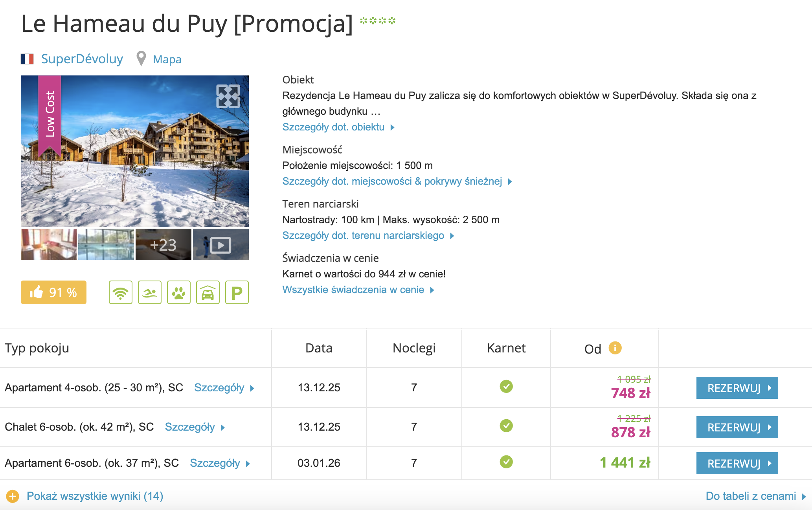Click the map pin icon
Image resolution: width=812 pixels, height=510 pixels.
click(x=141, y=59)
